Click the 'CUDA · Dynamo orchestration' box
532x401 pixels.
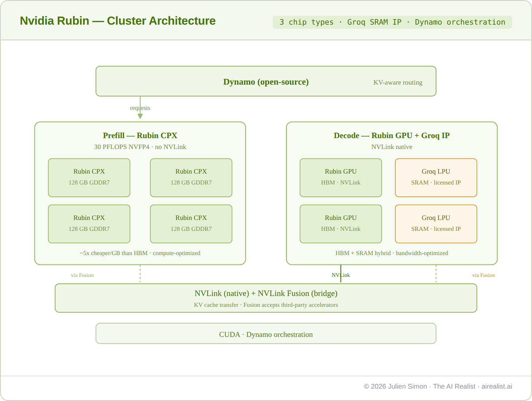266,333
